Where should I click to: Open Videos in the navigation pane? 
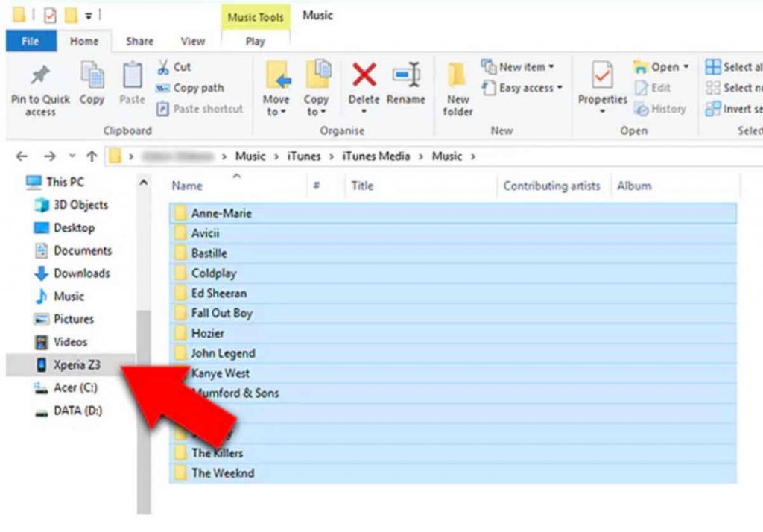tap(61, 342)
